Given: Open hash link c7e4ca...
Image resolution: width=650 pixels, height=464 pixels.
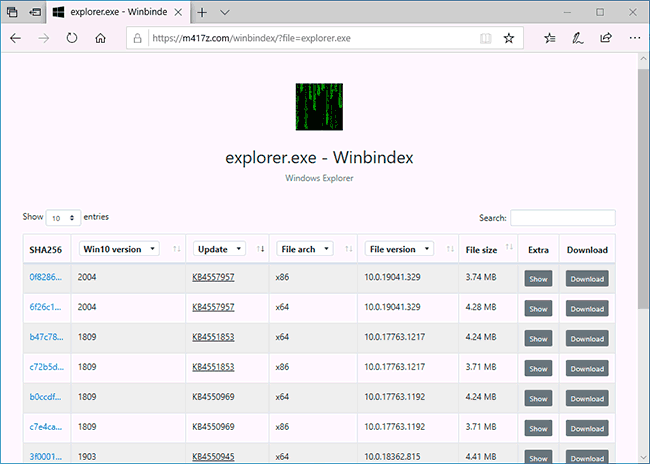Looking at the screenshot, I should [46, 426].
